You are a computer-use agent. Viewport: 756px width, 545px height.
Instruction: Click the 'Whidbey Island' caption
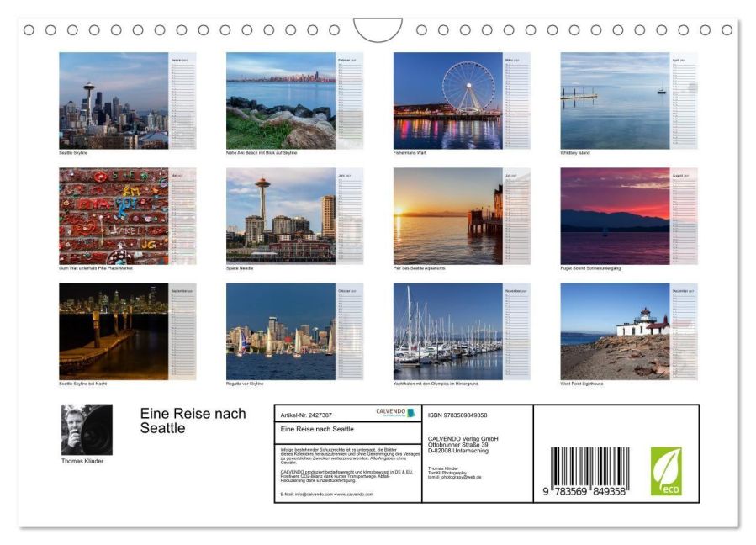[x=574, y=153]
